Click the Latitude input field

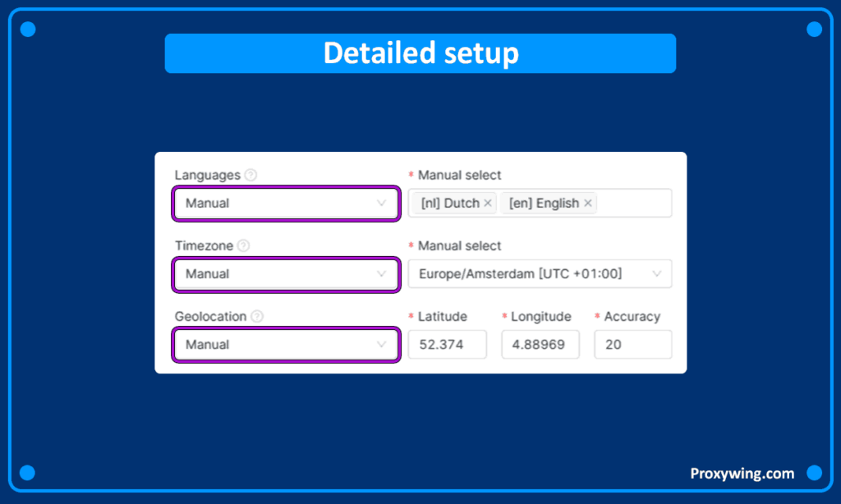point(448,345)
